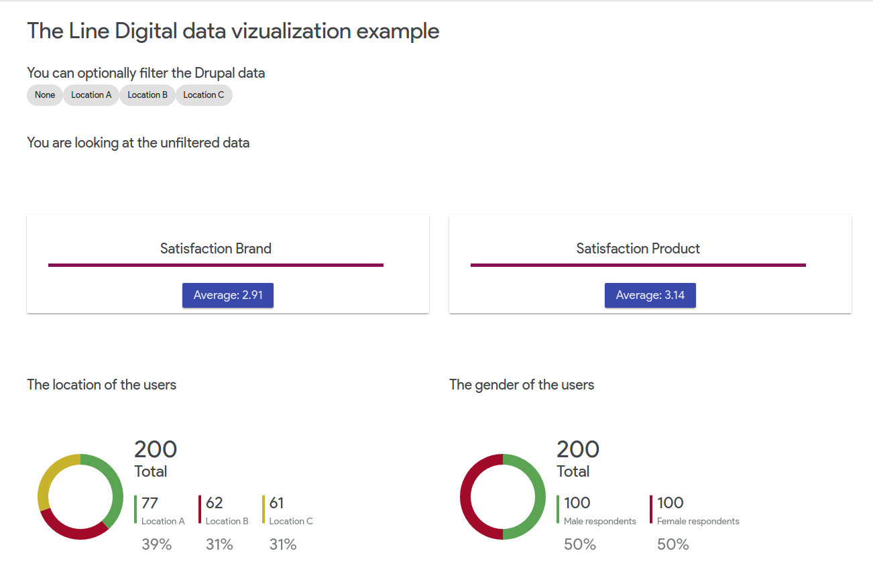The height and width of the screenshot is (588, 873).
Task: Filter data by Location A chip
Action: (91, 95)
